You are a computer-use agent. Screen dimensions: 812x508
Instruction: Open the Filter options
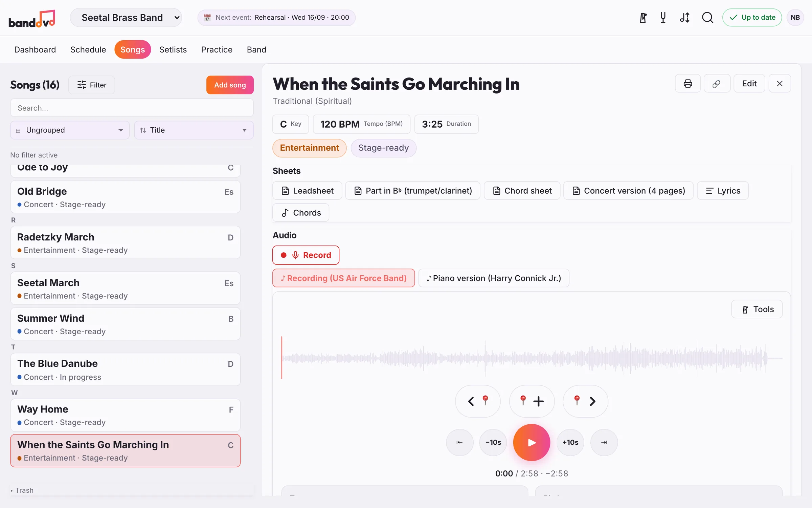coord(92,85)
